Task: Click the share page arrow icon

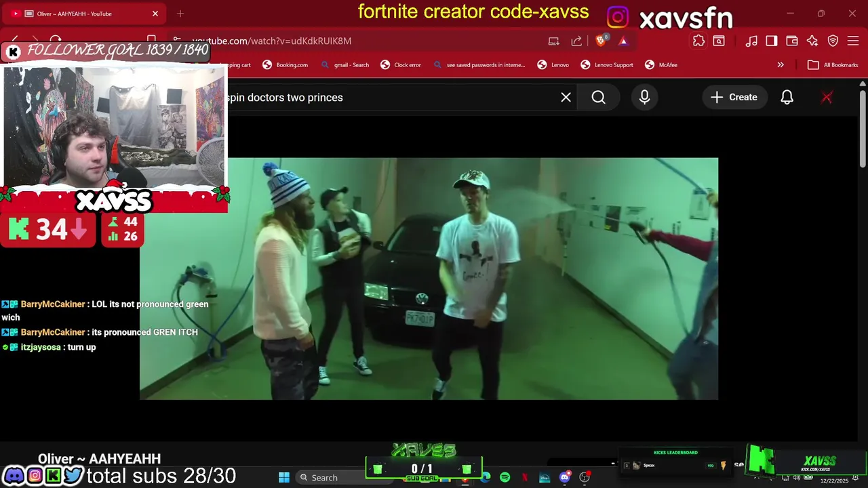Action: coord(576,41)
